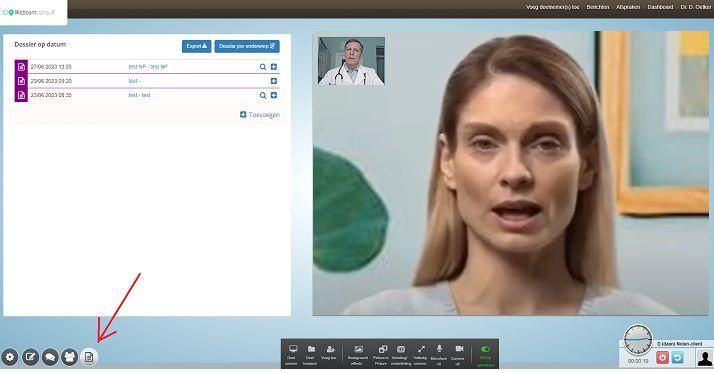This screenshot has height=373, width=714.
Task: Start screen sharing with Deel scherm
Action: [292, 354]
